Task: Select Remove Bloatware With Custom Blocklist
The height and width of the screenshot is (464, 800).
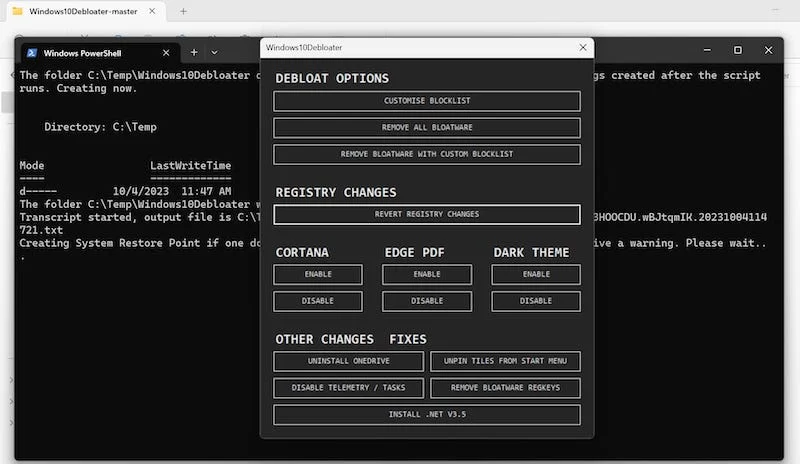Action: pos(427,154)
